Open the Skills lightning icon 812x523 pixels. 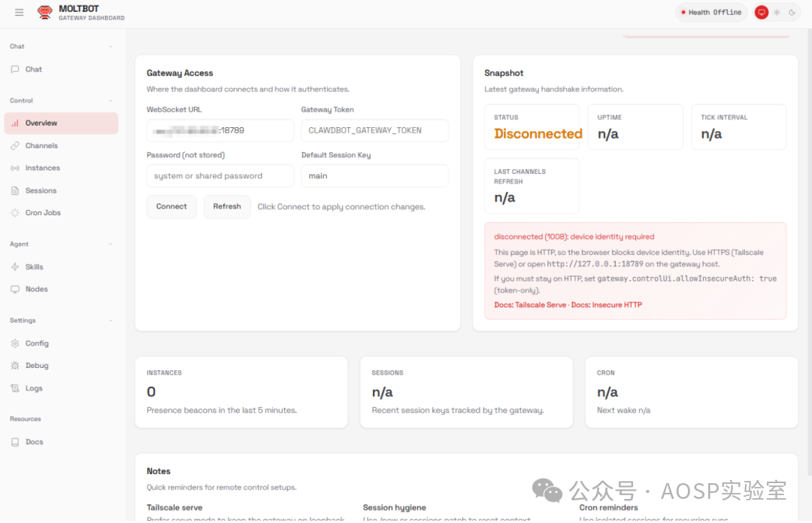[x=15, y=267]
